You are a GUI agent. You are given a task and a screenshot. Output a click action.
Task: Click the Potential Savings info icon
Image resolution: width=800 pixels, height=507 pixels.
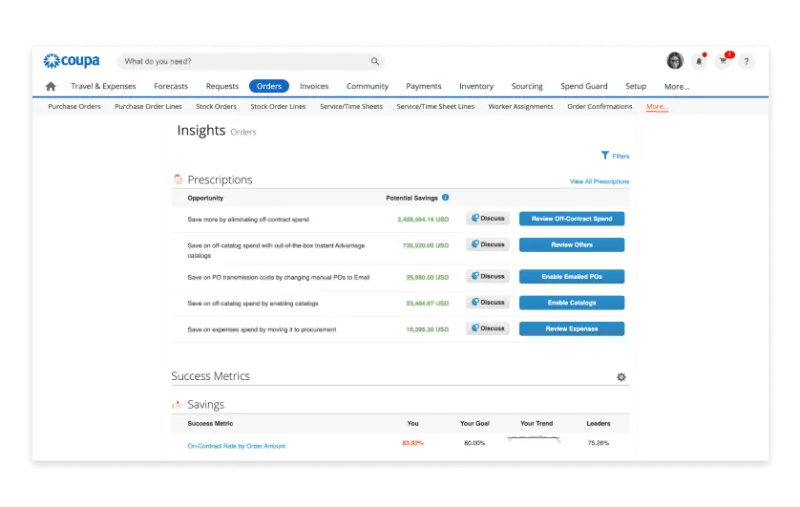point(445,197)
